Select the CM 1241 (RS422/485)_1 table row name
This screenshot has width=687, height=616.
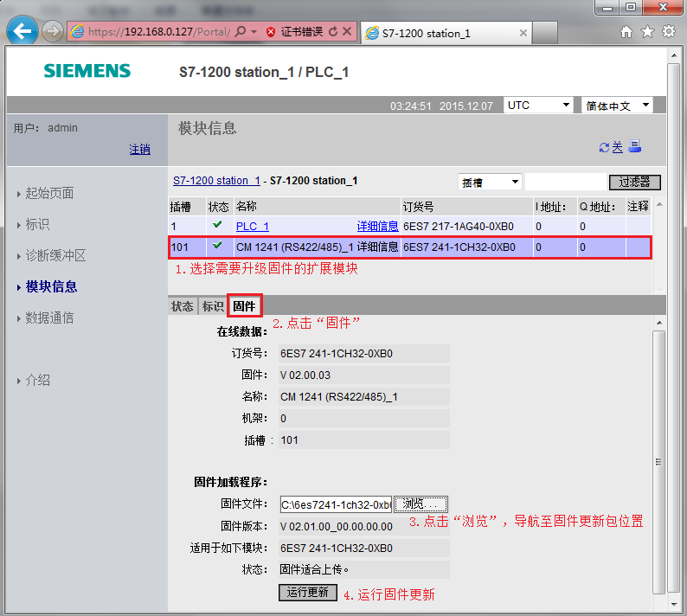295,247
